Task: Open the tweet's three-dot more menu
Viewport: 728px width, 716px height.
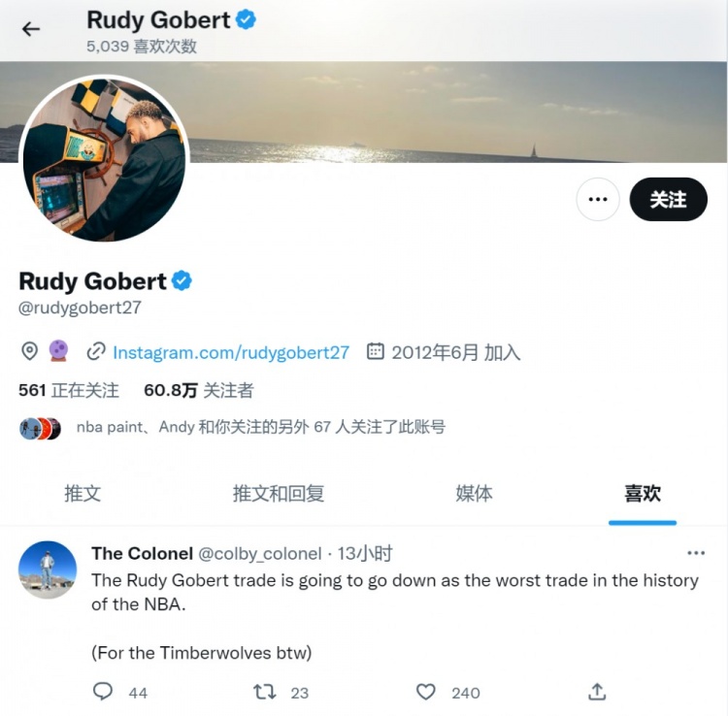Action: pyautogui.click(x=696, y=553)
